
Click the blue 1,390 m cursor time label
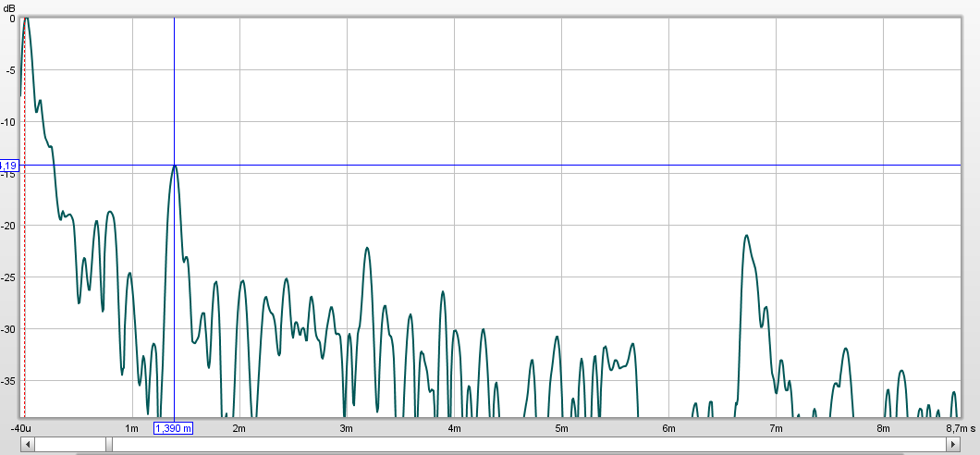[174, 428]
